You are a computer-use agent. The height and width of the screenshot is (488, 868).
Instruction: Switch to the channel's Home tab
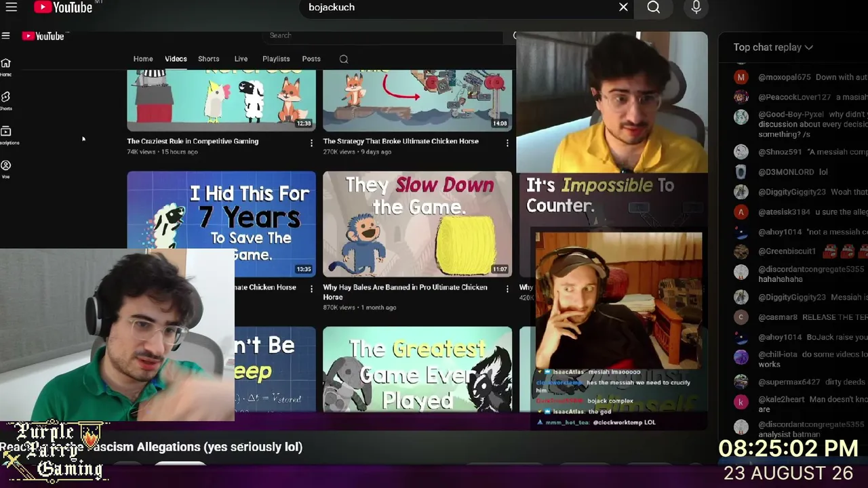pyautogui.click(x=143, y=59)
